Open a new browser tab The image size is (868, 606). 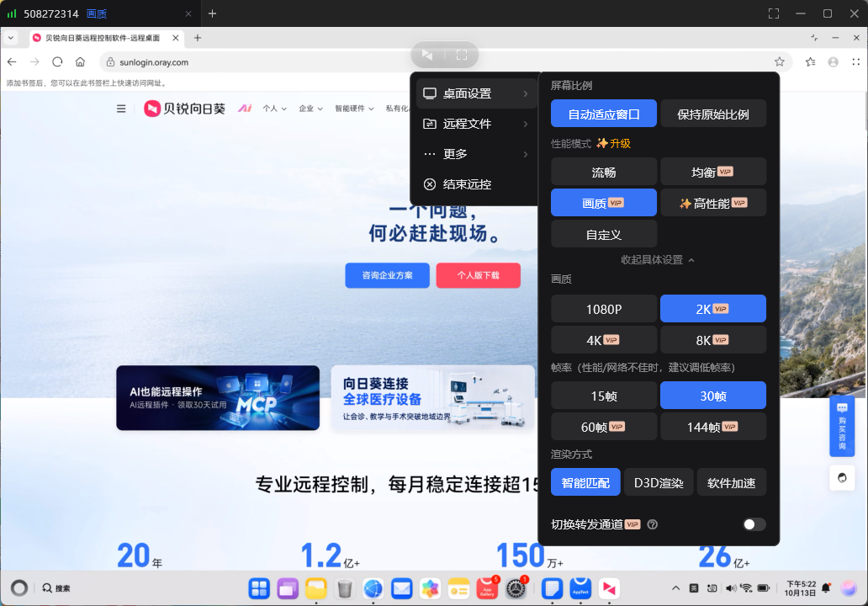click(x=198, y=38)
